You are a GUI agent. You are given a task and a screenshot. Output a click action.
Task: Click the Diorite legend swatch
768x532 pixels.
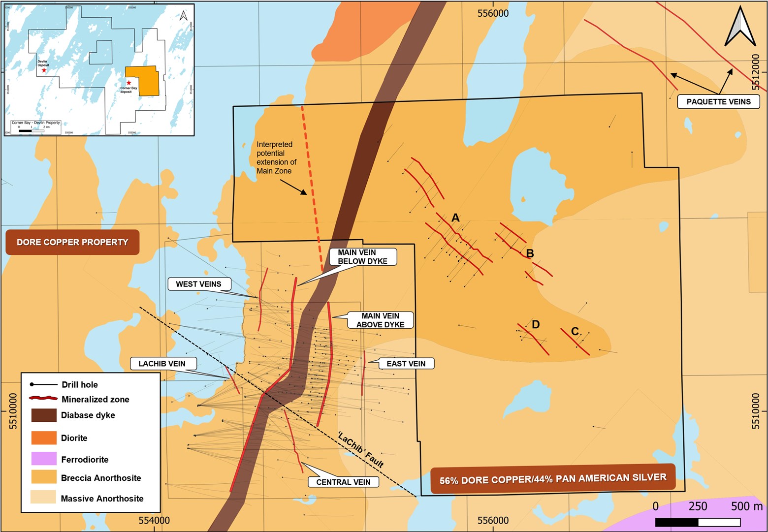44,438
